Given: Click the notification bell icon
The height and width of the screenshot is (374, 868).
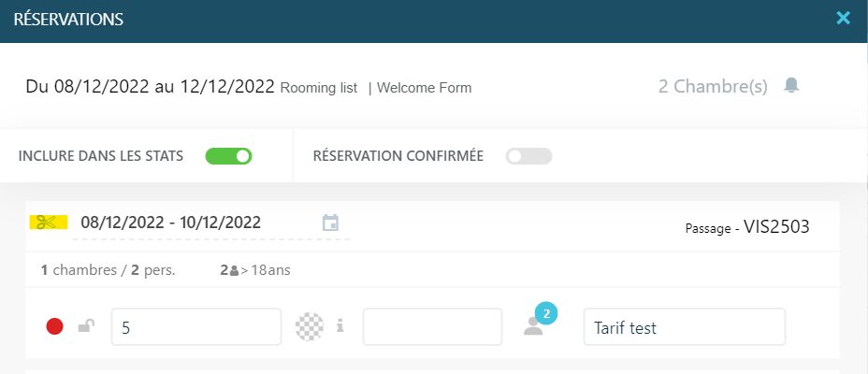Looking at the screenshot, I should click(791, 85).
